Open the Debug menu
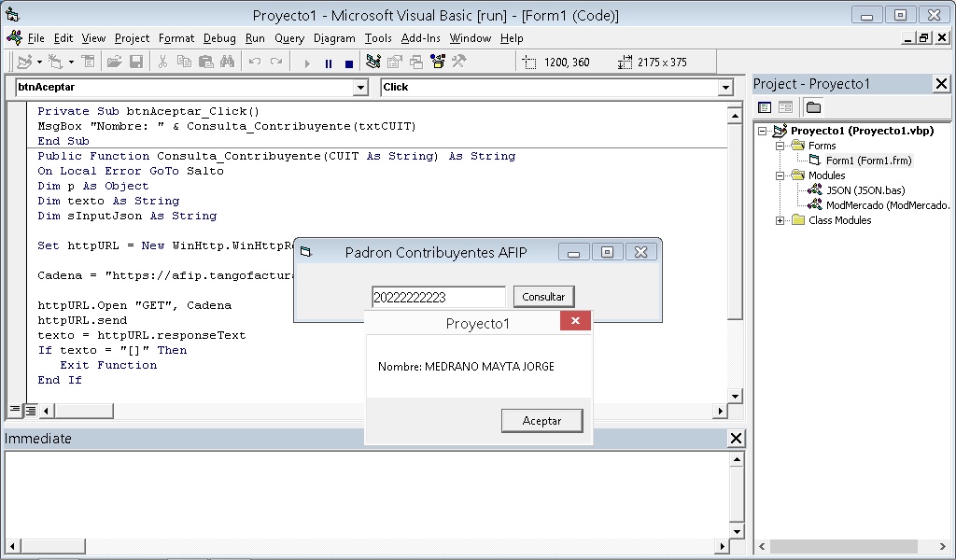Viewport: 956px width, 560px height. 219,38
